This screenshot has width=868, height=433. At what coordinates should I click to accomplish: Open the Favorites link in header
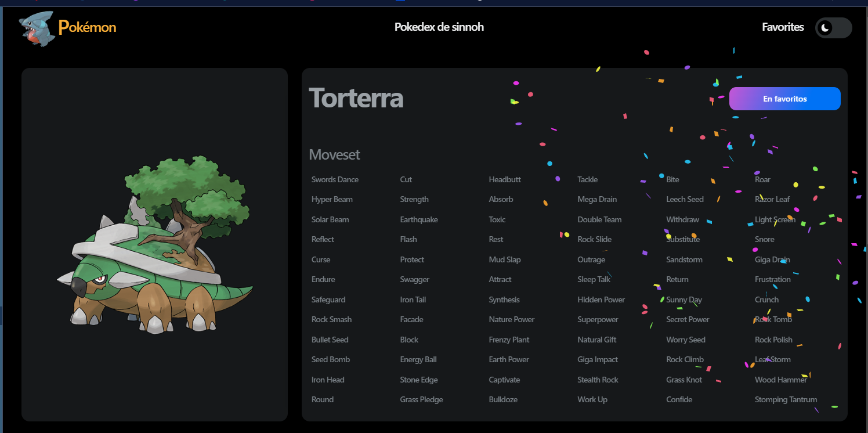[x=783, y=27]
